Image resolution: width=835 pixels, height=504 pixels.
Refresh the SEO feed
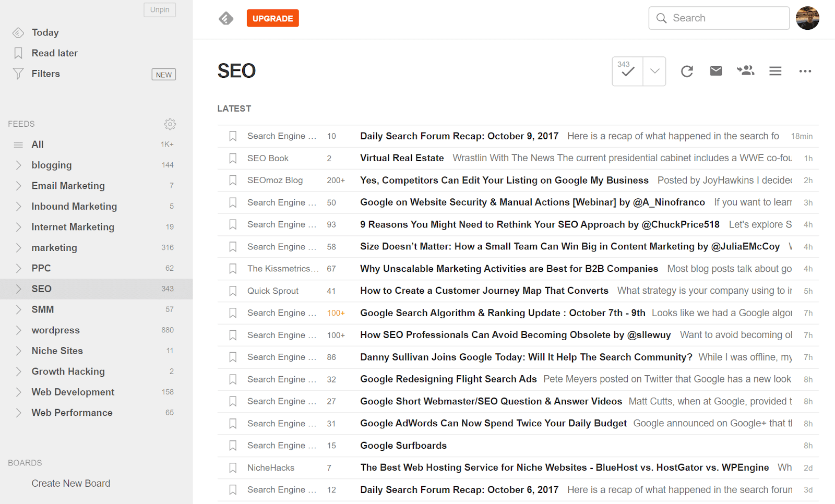pos(687,71)
